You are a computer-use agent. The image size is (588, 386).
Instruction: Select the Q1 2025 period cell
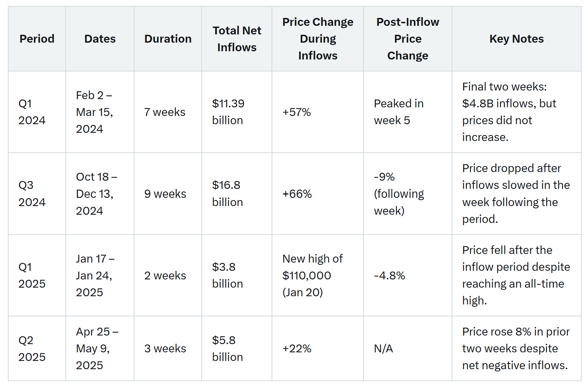pos(32,275)
